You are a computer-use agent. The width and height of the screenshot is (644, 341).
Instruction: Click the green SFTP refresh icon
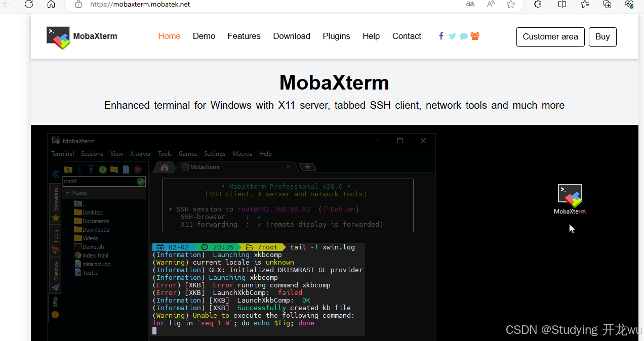(x=102, y=169)
